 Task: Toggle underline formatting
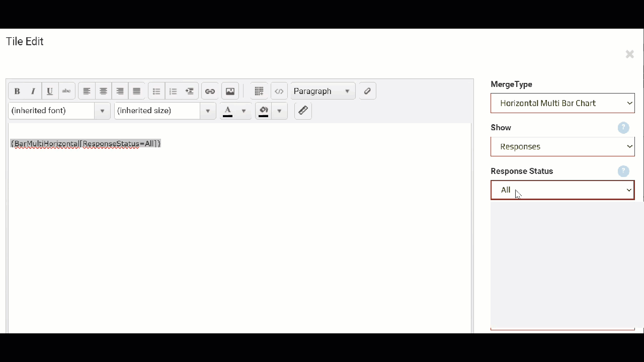[x=50, y=91]
